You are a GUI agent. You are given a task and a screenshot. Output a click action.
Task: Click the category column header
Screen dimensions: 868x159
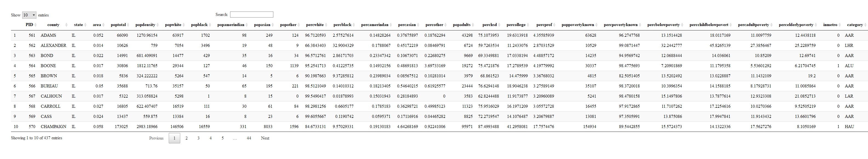(855, 25)
